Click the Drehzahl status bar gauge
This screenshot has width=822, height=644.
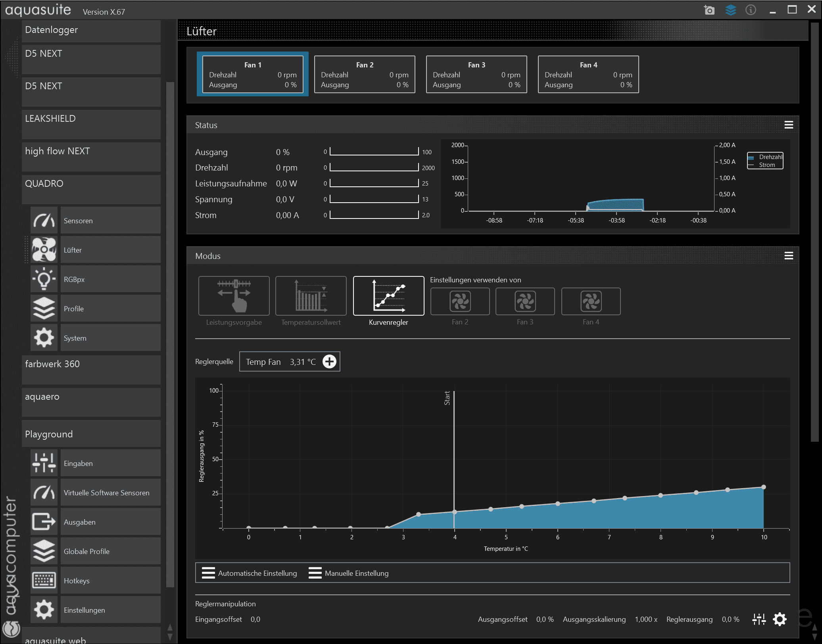click(374, 167)
